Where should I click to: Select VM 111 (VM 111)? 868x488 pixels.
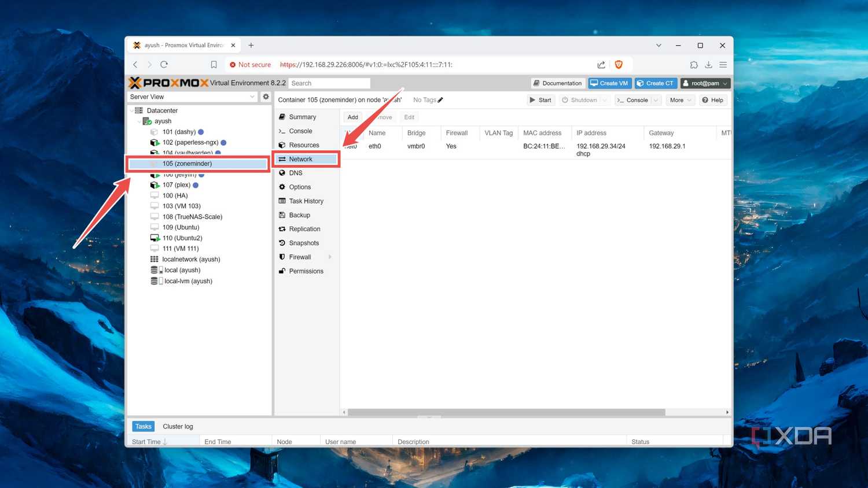coord(180,249)
